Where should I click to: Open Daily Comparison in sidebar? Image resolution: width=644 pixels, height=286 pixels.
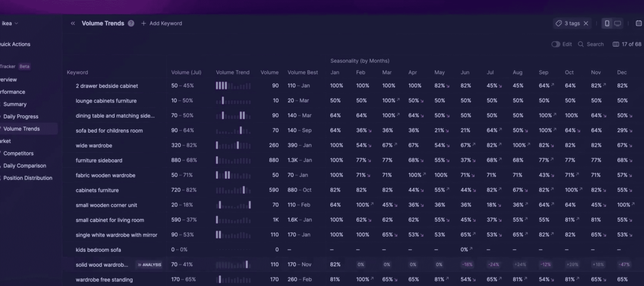click(25, 166)
